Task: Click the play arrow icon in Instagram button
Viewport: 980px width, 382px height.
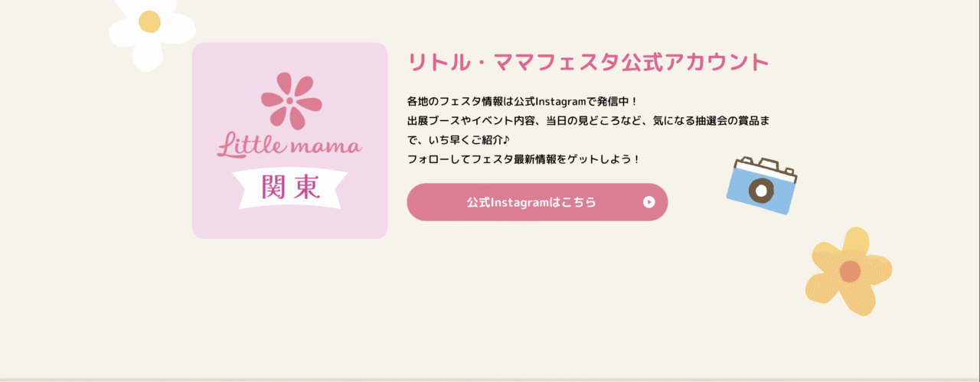Action: pos(649,202)
